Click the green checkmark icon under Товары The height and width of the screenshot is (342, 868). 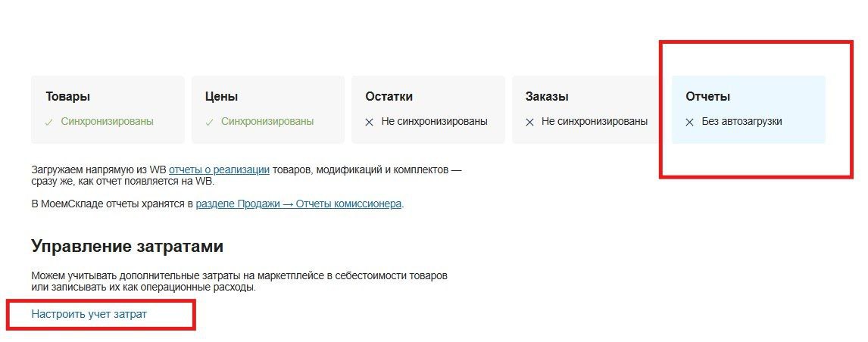pos(50,123)
